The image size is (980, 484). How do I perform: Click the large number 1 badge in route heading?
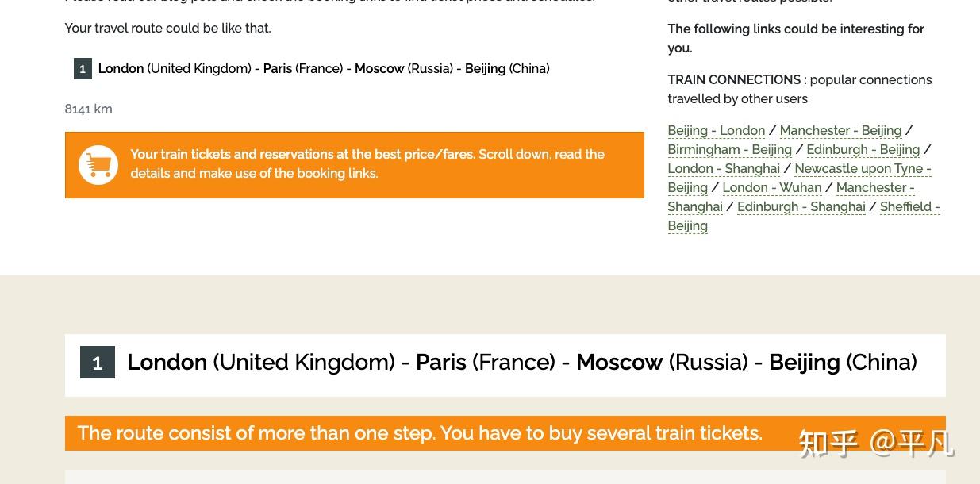coord(98,363)
